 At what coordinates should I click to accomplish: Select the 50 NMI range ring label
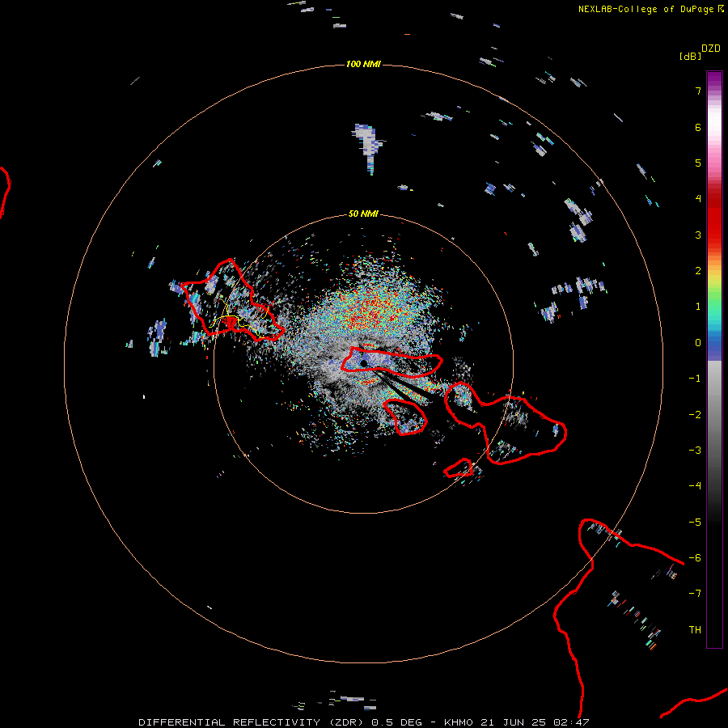[x=363, y=214]
